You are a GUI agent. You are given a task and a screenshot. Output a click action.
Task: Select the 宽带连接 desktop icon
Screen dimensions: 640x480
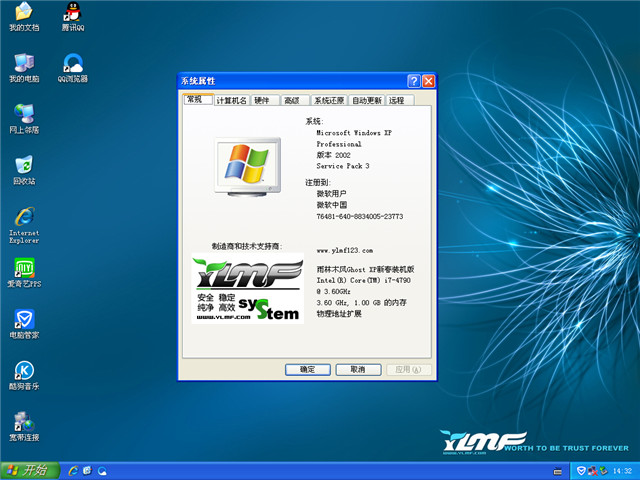tap(24, 427)
